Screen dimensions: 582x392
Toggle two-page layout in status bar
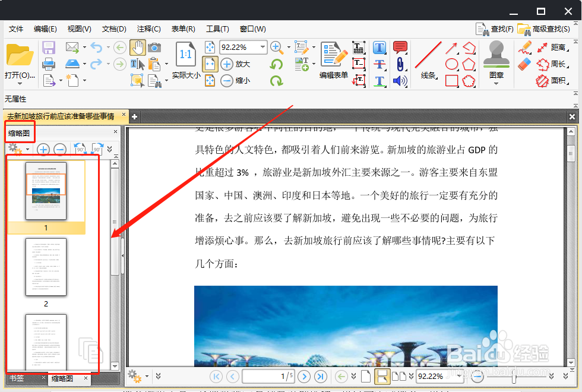pos(399,377)
